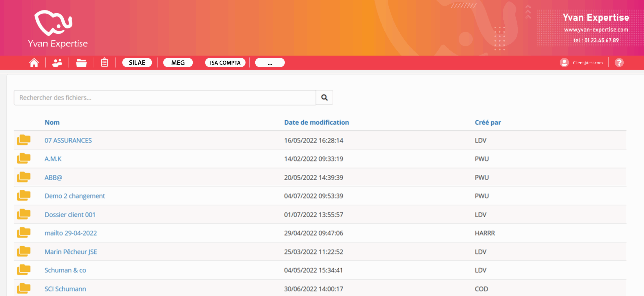This screenshot has width=644, height=296.
Task: Click the user avatar icon
Action: point(564,63)
